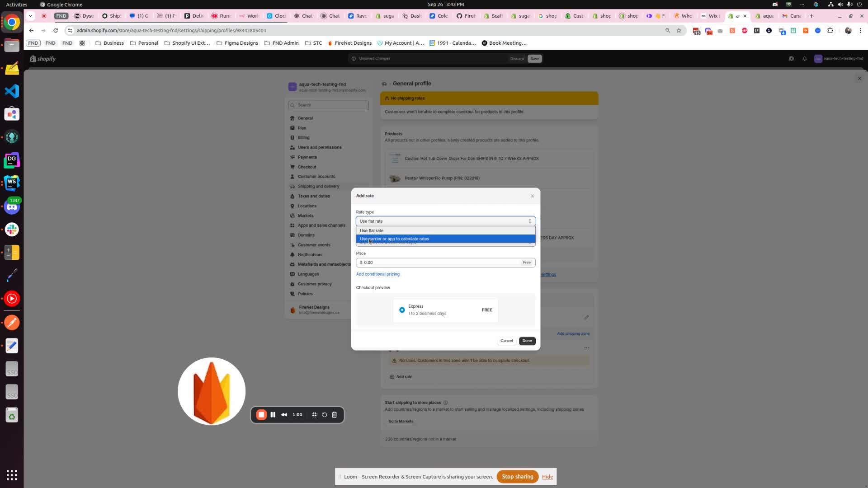This screenshot has width=868, height=488.
Task: Click the 'Add conditional pricing' link
Action: (x=377, y=274)
